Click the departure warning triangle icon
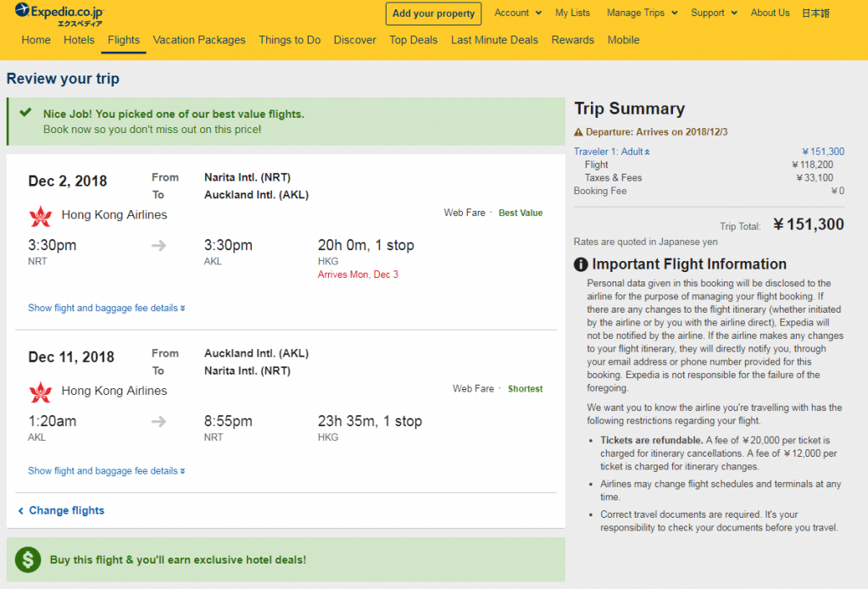 [x=578, y=132]
